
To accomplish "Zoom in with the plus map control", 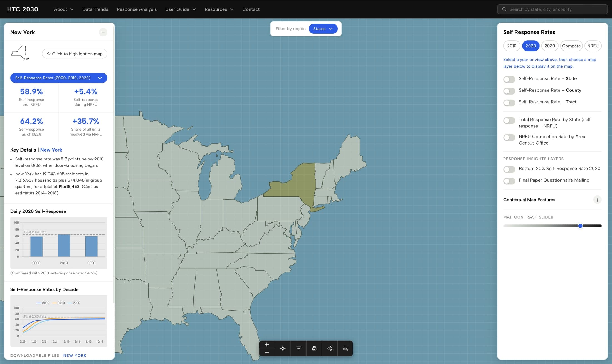I will tap(267, 345).
